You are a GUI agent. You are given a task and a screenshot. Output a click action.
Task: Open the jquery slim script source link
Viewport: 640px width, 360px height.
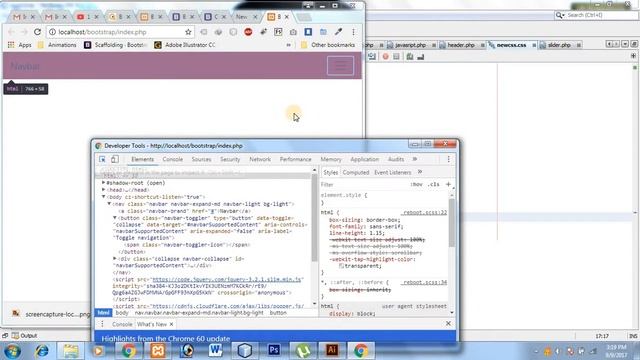227,280
